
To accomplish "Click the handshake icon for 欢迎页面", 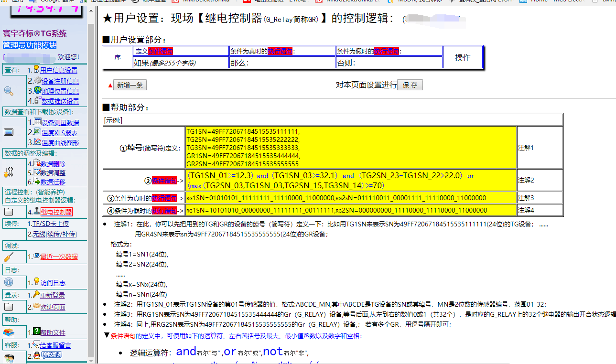I will click(36, 307).
